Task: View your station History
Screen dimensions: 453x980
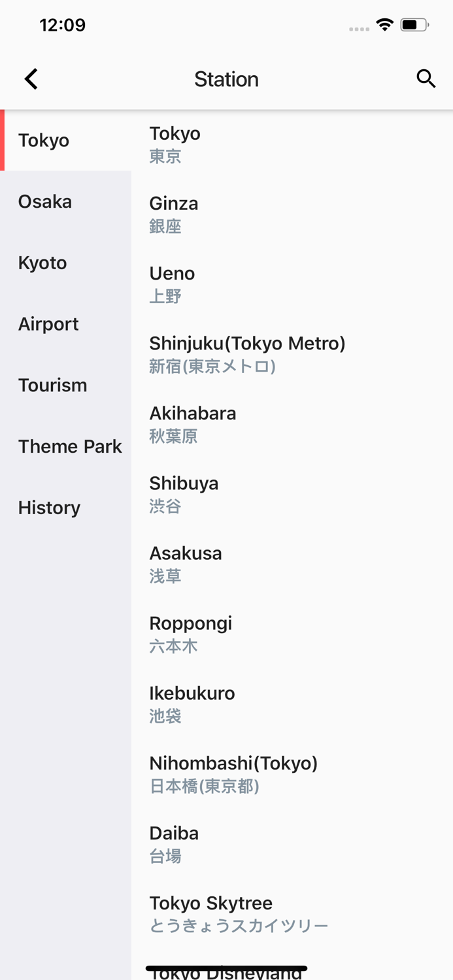Action: (49, 508)
